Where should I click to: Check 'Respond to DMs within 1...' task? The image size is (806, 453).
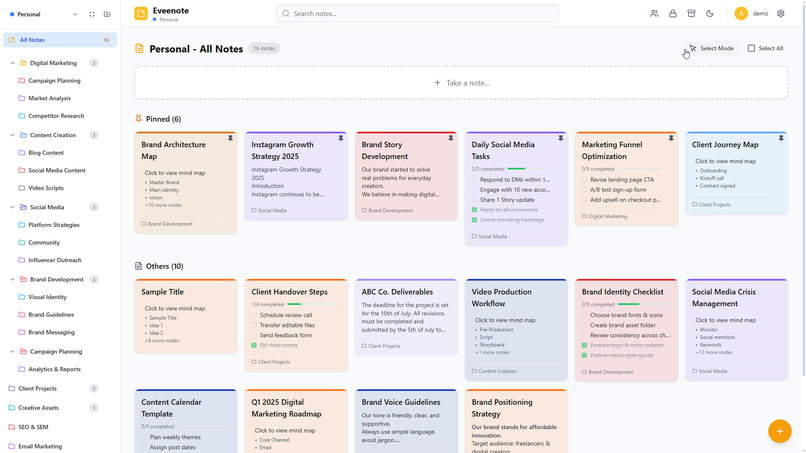(474, 180)
